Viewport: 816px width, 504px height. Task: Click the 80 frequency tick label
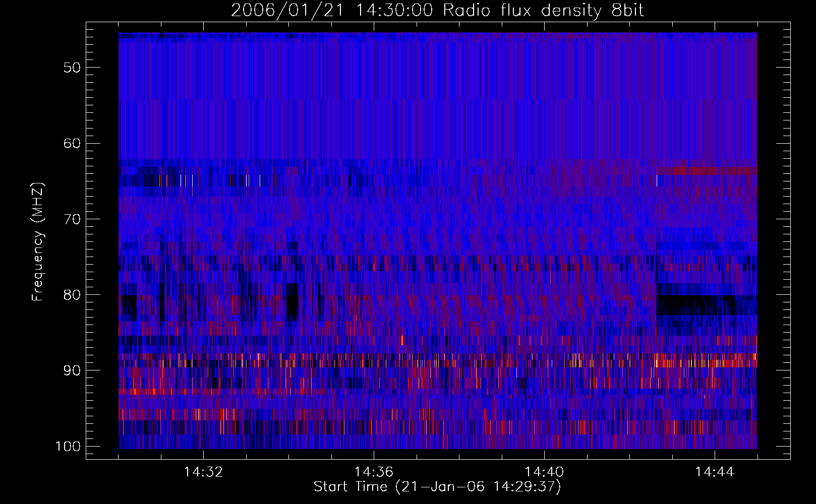click(x=72, y=295)
